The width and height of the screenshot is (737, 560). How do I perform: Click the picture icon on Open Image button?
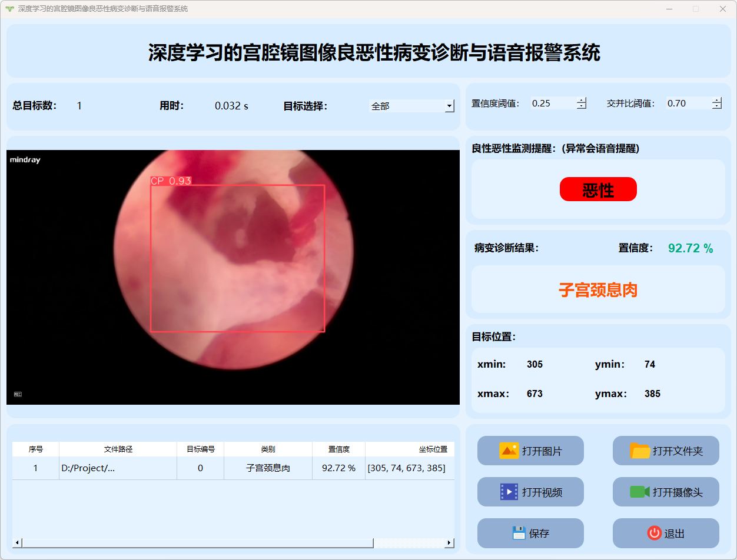click(x=509, y=451)
